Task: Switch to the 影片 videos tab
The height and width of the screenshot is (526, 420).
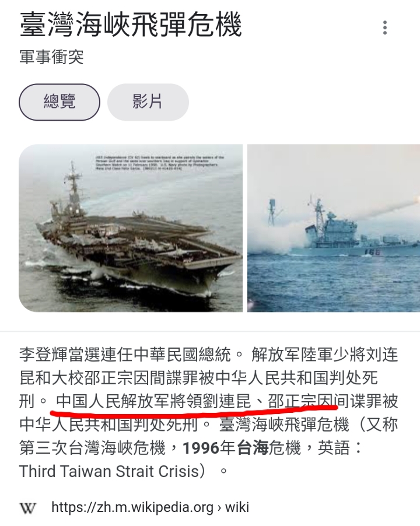Action: click(x=148, y=102)
